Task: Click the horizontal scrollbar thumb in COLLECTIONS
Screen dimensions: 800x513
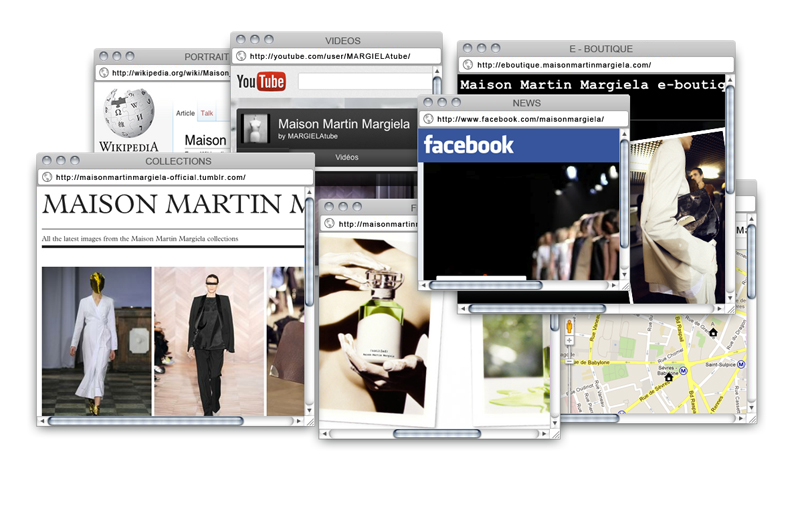Action: click(x=145, y=421)
